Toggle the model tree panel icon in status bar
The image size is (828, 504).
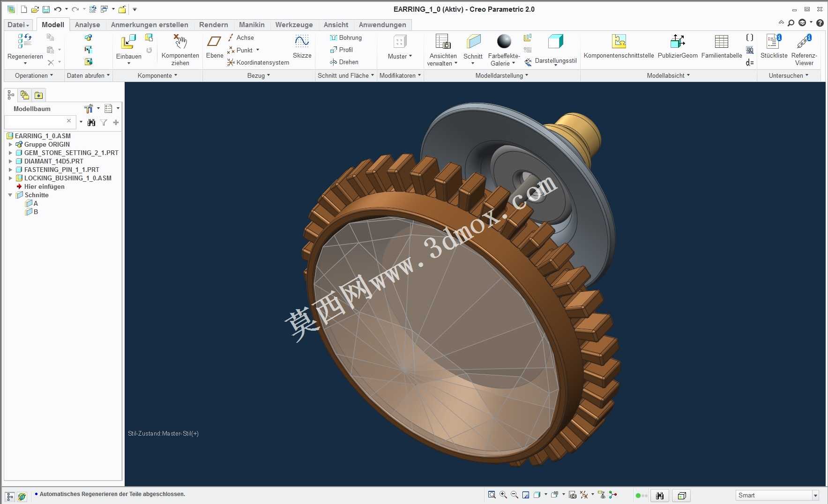pyautogui.click(x=10, y=497)
